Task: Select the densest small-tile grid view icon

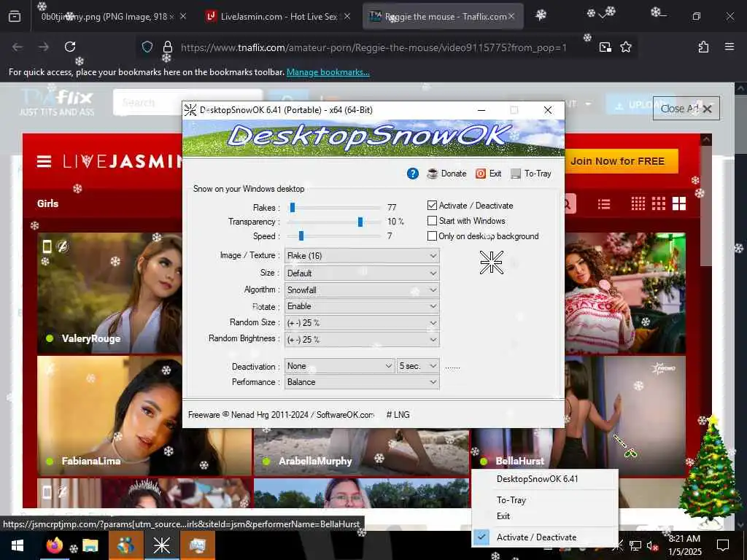Action: point(638,204)
